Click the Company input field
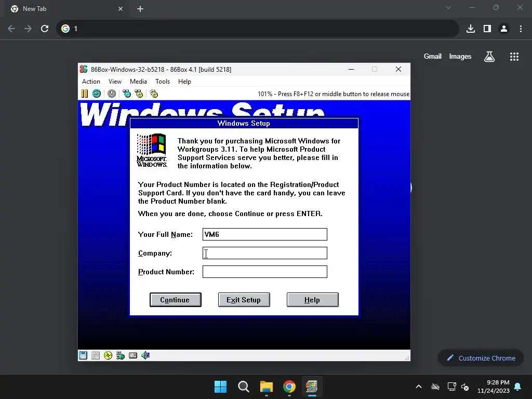 tap(265, 253)
